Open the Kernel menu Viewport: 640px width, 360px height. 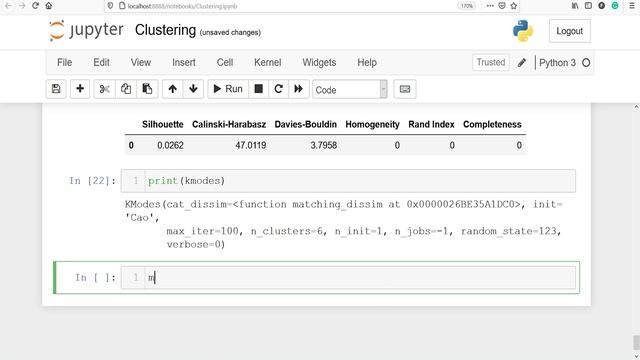[x=268, y=62]
